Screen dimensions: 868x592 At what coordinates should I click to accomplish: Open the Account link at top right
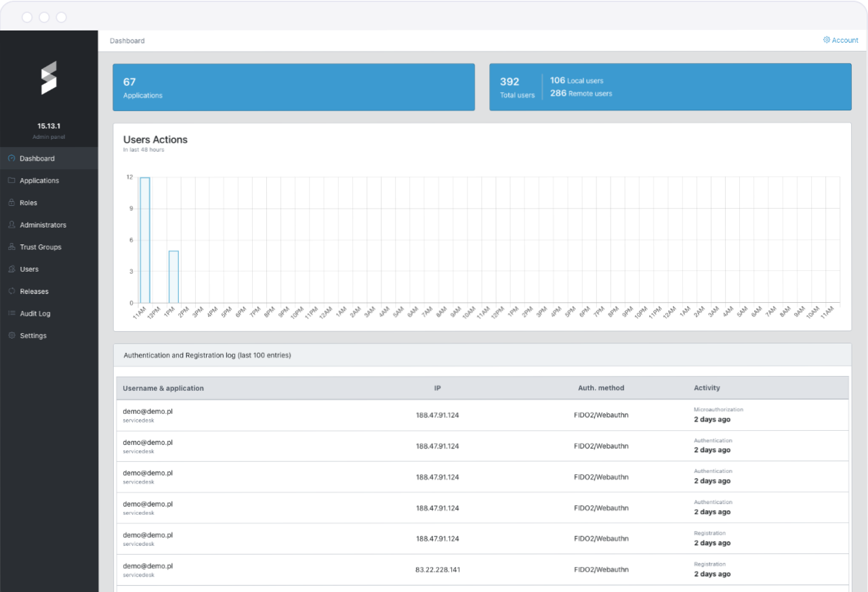(x=844, y=40)
